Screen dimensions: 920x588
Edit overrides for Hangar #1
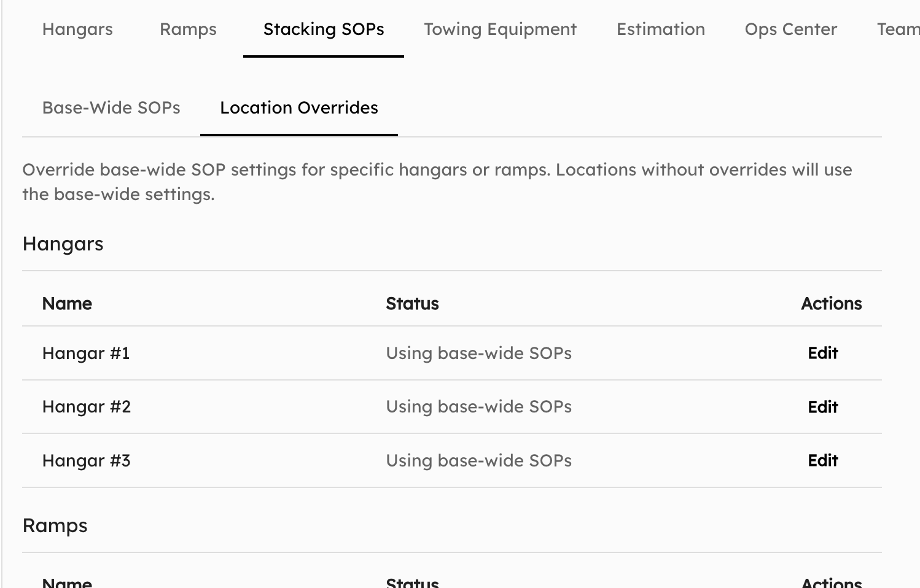(x=822, y=353)
